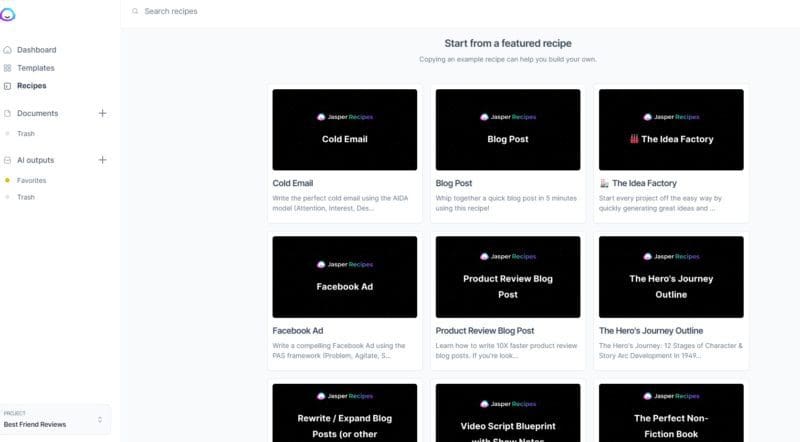Open AI outputs section
Viewport: 800px width, 442px height.
(x=35, y=160)
